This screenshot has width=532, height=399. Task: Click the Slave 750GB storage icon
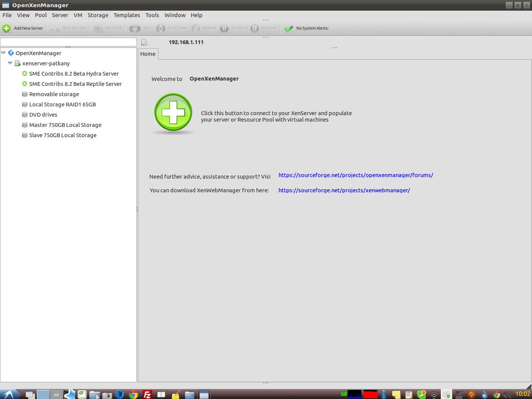[x=25, y=135]
